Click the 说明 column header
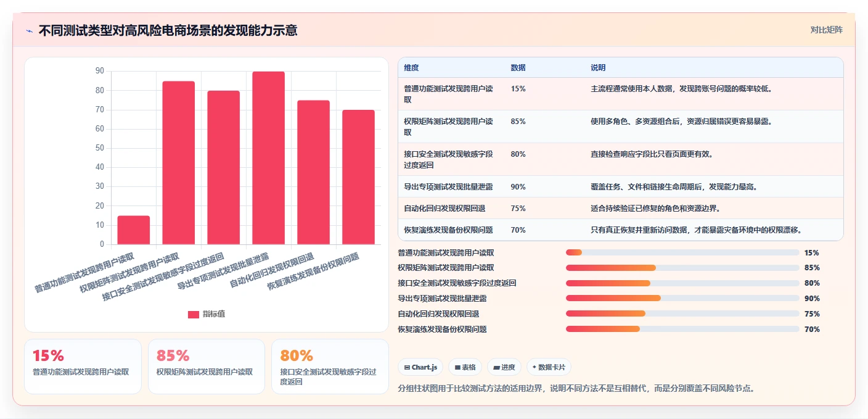This screenshot has width=868, height=419. click(598, 68)
